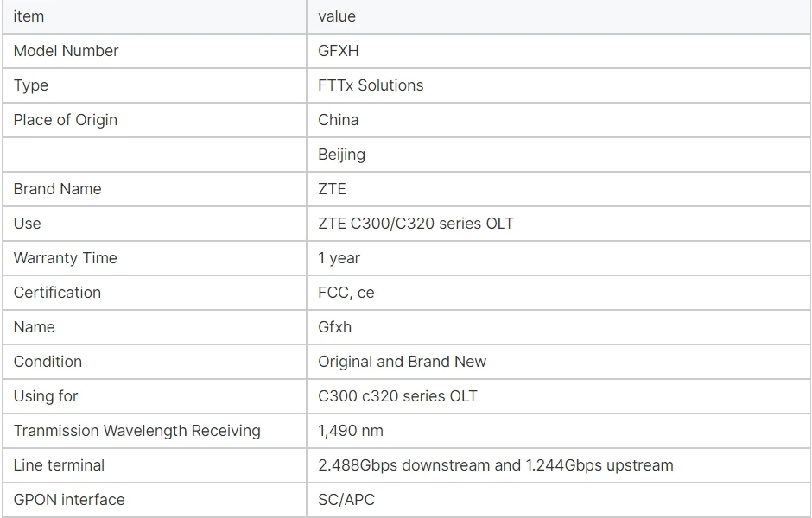812x518 pixels.
Task: Select the "1 year" warranty value
Action: pyautogui.click(x=339, y=258)
